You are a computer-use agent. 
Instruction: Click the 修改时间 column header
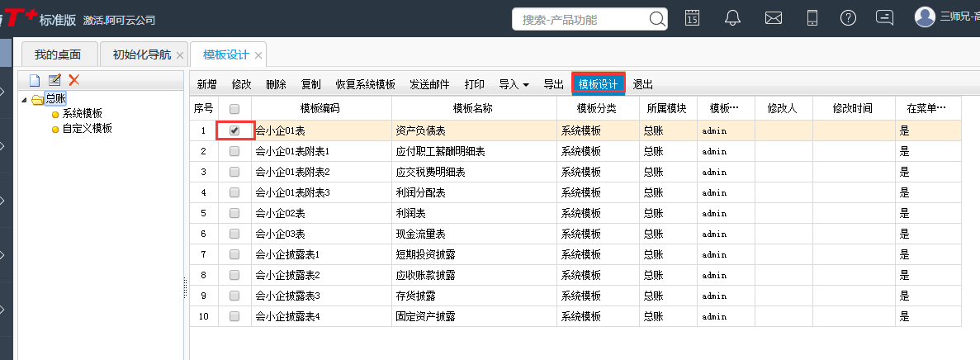(x=853, y=109)
